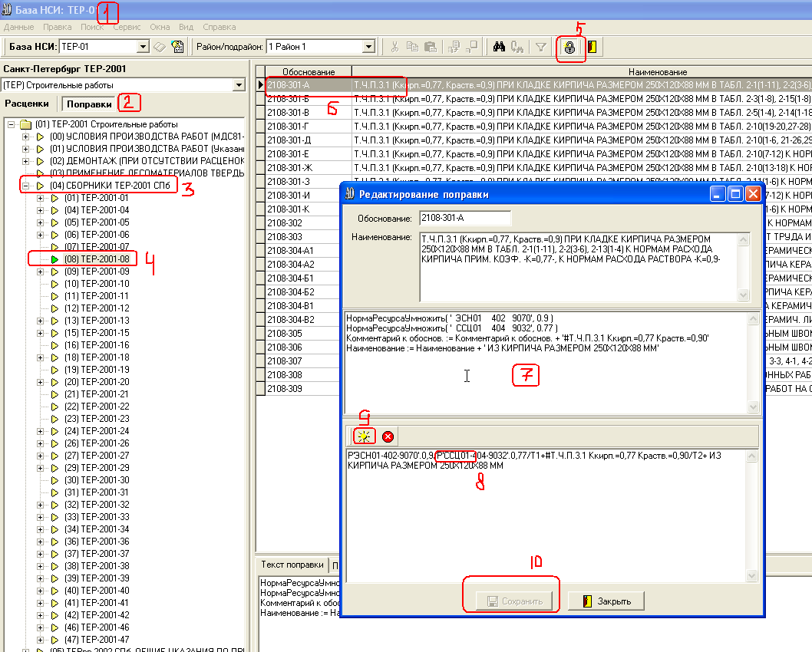Click the application icon in main title bar
This screenshot has width=812, height=652.
pos(7,9)
